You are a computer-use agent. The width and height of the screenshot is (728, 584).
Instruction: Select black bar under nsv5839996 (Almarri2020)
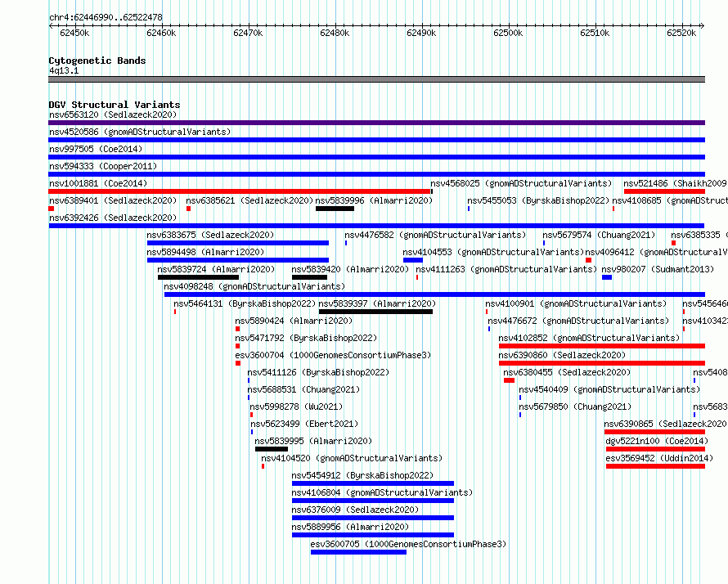pyautogui.click(x=335, y=209)
